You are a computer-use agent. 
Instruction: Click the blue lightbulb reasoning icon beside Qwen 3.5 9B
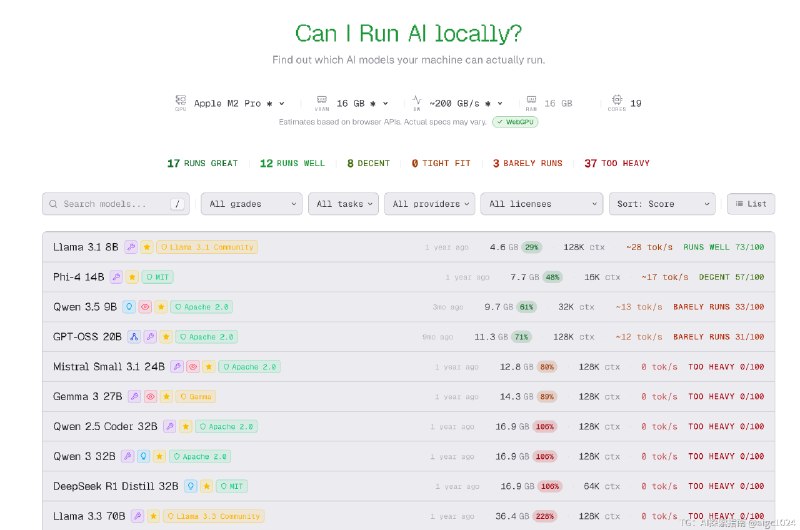point(129,307)
